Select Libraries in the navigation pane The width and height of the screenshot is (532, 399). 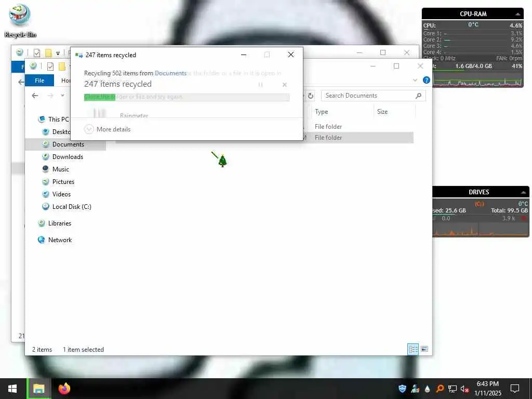pos(55,223)
